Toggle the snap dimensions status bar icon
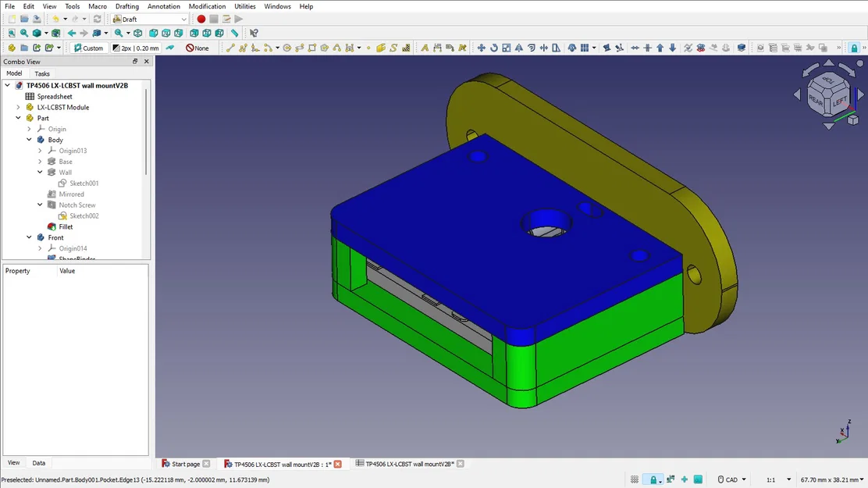This screenshot has width=868, height=488. click(671, 479)
